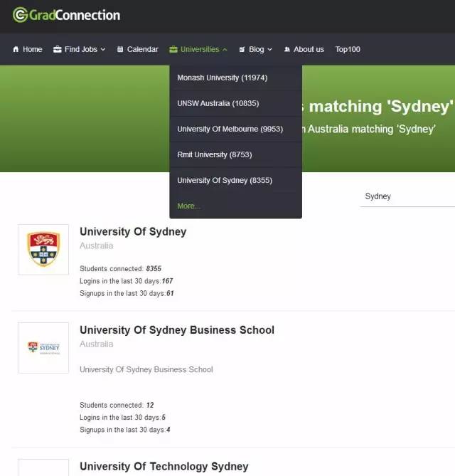Click the Sydney search field
The width and height of the screenshot is (455, 476).
pos(407,196)
